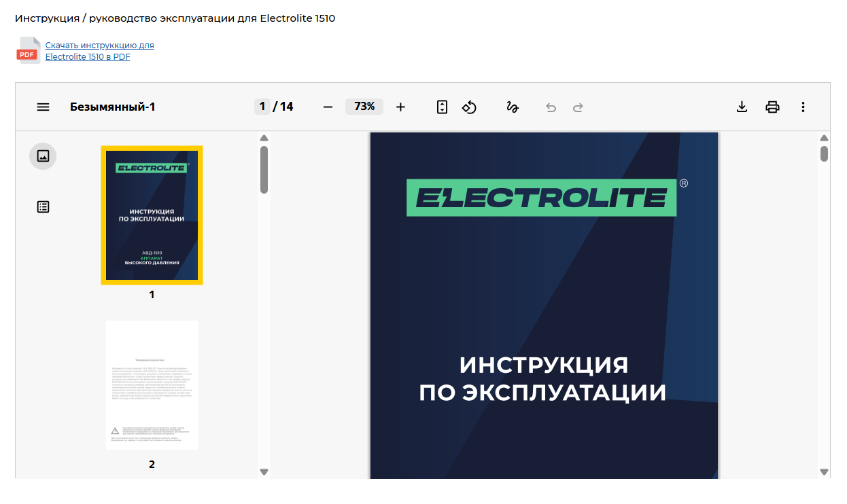Click the thumbnail panel scroll-down arrow

point(264,472)
